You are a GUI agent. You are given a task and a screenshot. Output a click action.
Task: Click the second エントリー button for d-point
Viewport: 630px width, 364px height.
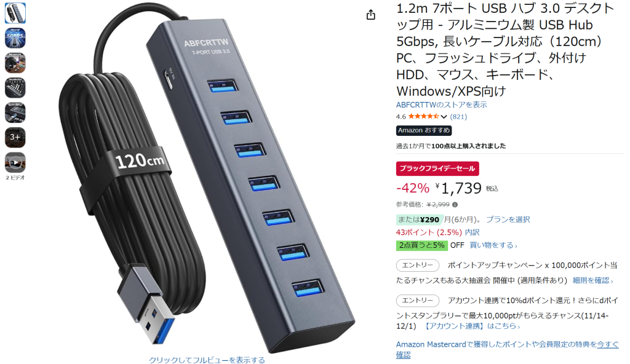(x=418, y=300)
